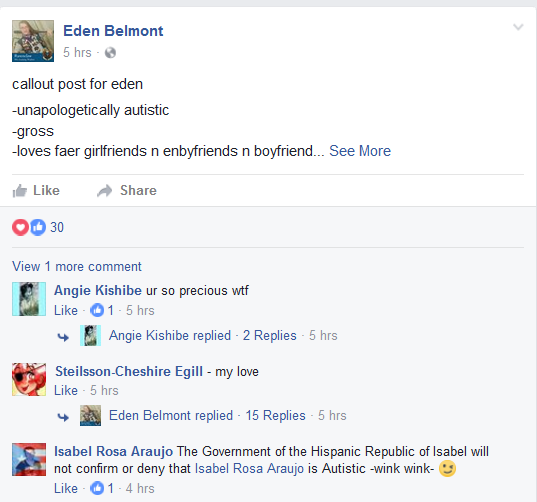This screenshot has height=502, width=537.
Task: Like Angie Kishibe's comment
Action: tap(66, 311)
